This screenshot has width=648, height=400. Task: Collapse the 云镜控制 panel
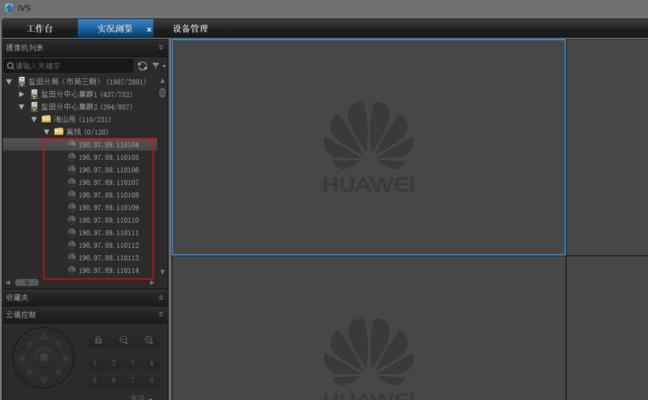click(161, 314)
